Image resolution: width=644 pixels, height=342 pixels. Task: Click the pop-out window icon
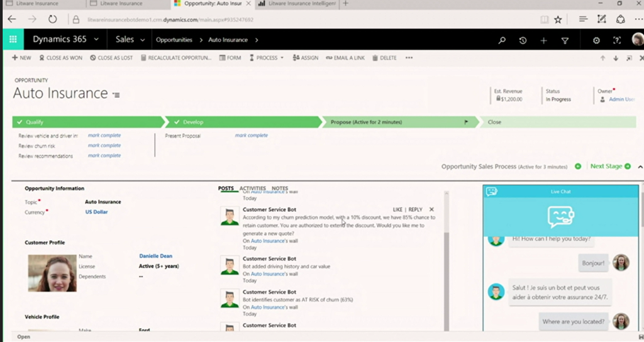pos(629,58)
